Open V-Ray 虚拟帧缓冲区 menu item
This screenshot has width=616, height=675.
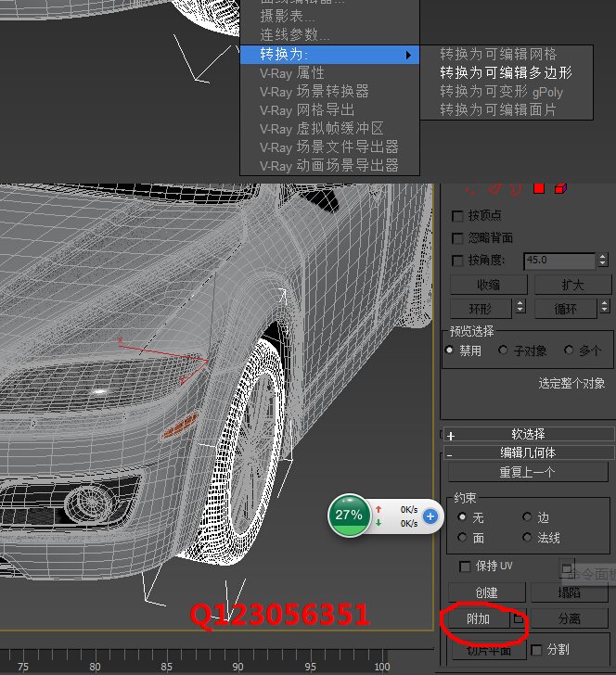(329, 128)
